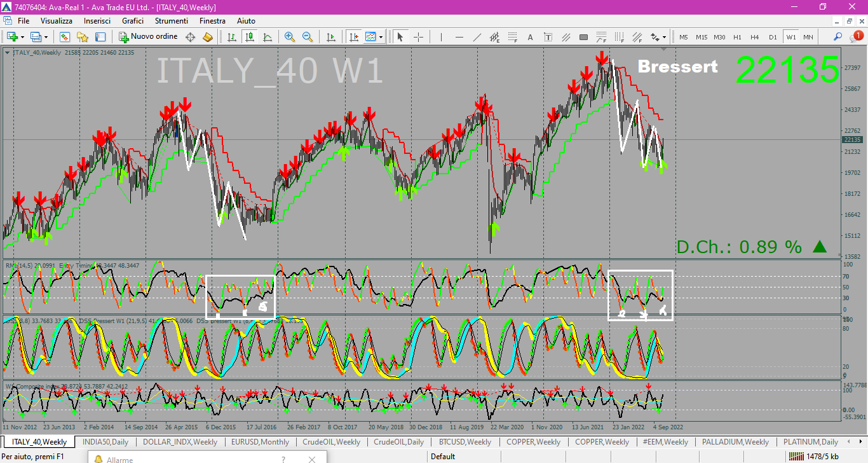This screenshot has height=463, width=868.
Task: Toggle chart auto scroll
Action: click(x=330, y=37)
